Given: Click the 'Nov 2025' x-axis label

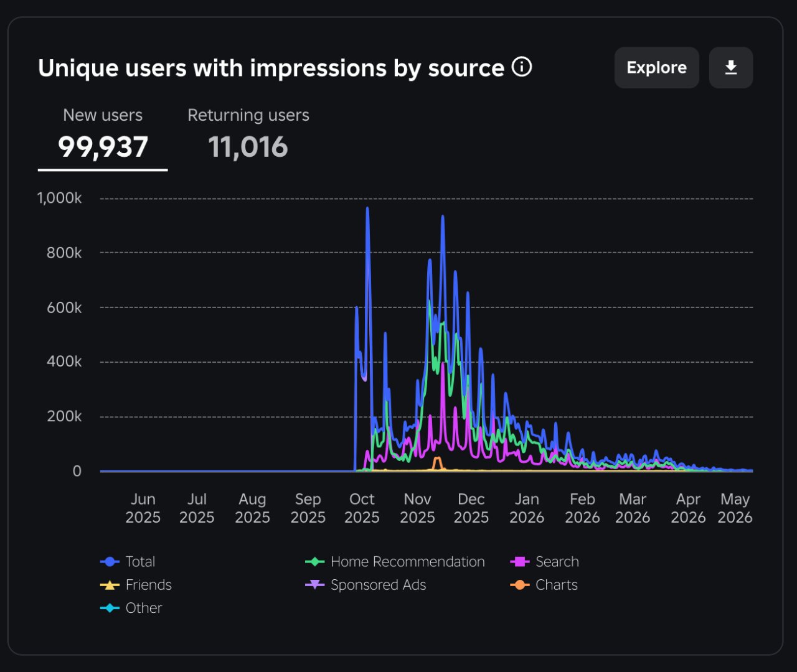Looking at the screenshot, I should (417, 508).
